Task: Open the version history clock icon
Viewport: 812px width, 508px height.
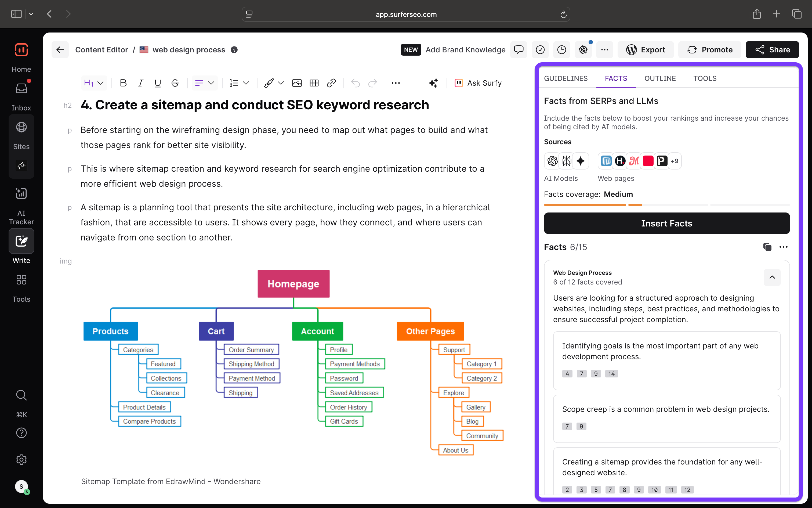Action: pos(561,50)
